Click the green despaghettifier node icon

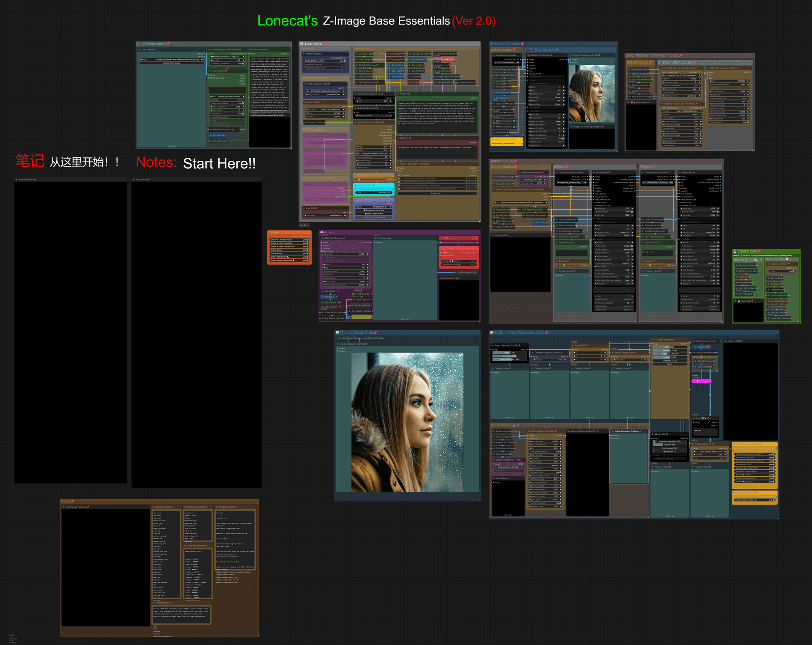pyautogui.click(x=457, y=82)
